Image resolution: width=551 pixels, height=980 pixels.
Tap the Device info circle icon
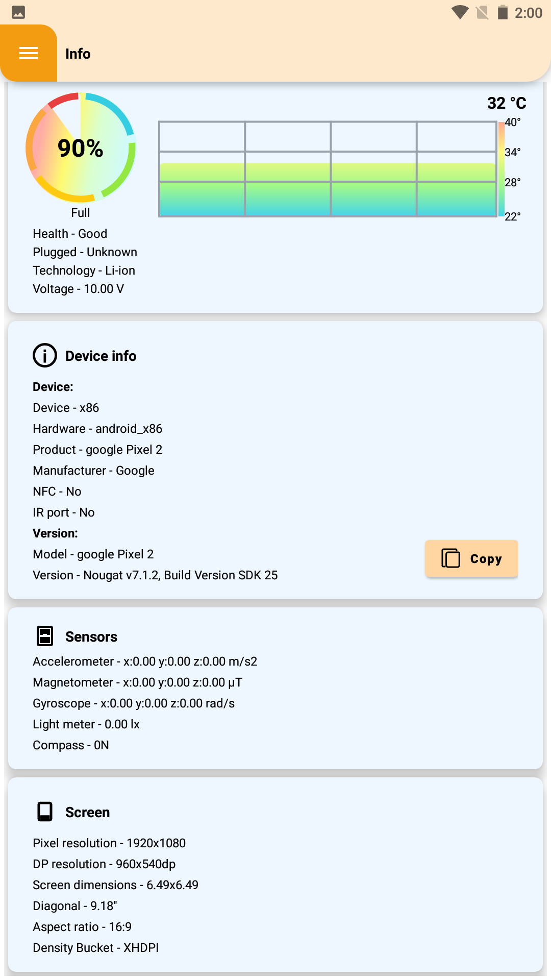tap(45, 355)
